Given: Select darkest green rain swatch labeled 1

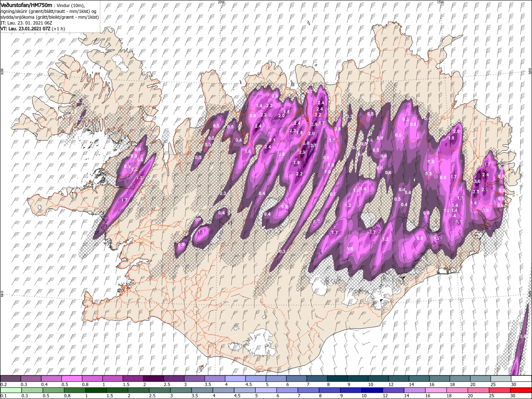Looking at the screenshot, I should 96,390.
